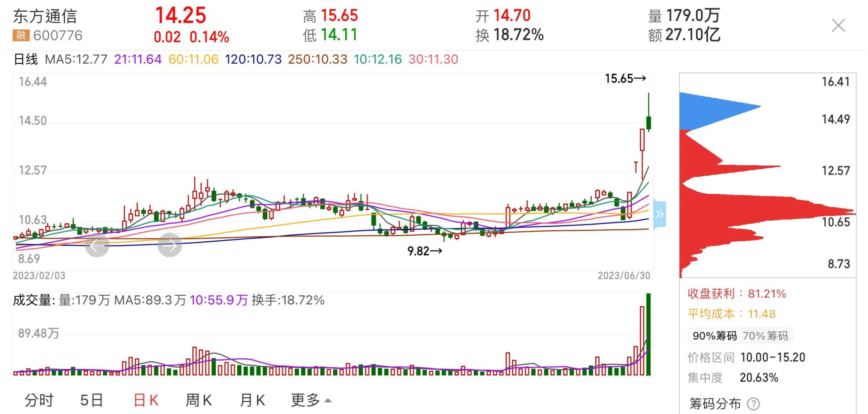Viewport: 868px width, 414px height.
Task: Open the 分时 intraday tab
Action: tap(39, 400)
